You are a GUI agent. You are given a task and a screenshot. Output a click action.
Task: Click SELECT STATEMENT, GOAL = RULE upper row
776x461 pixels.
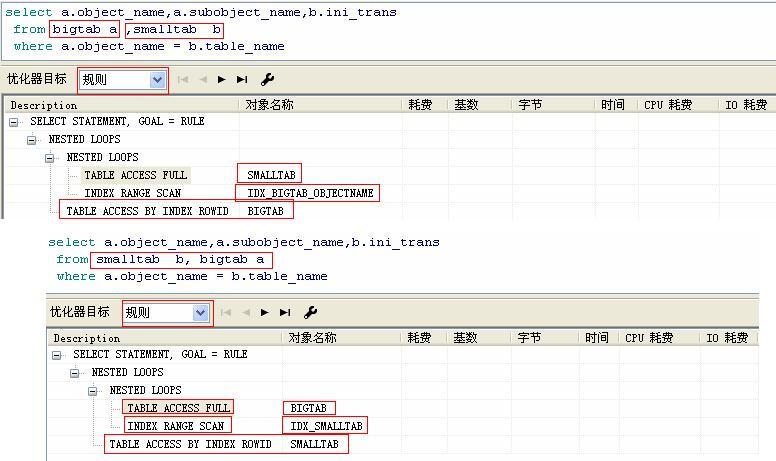point(117,121)
